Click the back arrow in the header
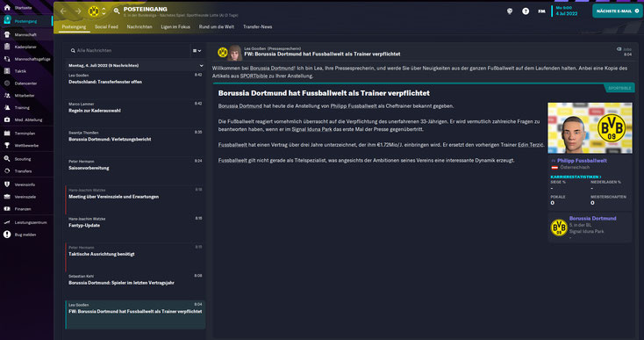 pos(63,11)
